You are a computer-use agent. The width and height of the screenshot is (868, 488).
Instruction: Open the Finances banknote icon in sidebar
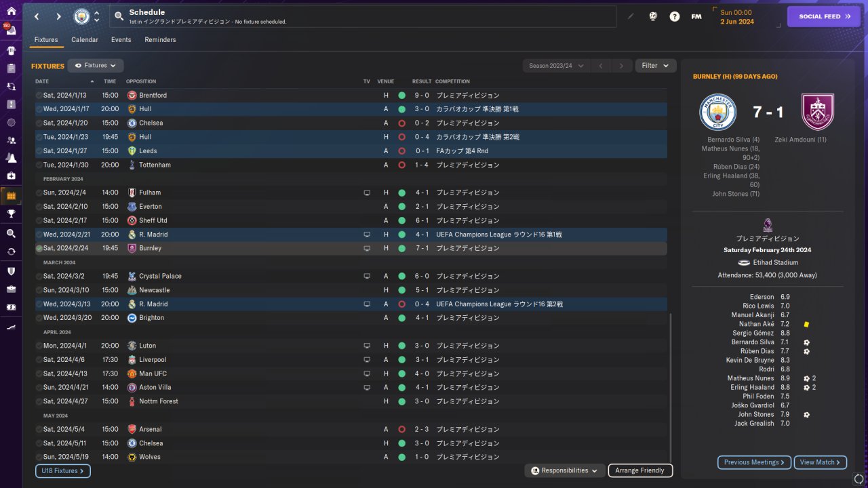[11, 307]
